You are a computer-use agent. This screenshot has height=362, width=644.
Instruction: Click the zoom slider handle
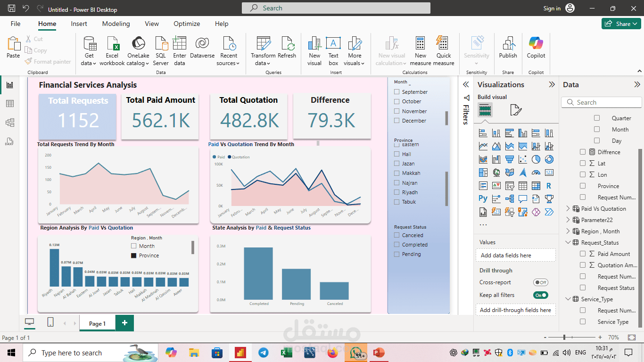pyautogui.click(x=564, y=337)
